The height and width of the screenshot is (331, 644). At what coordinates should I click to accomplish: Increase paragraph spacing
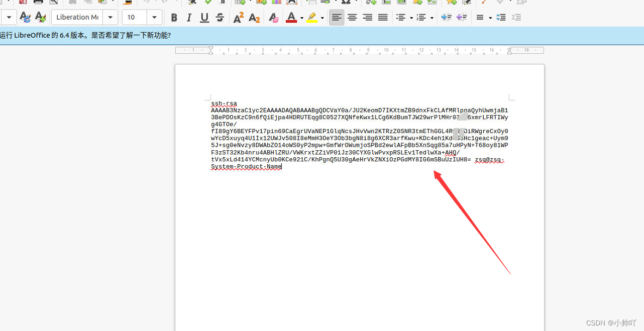pos(501,18)
